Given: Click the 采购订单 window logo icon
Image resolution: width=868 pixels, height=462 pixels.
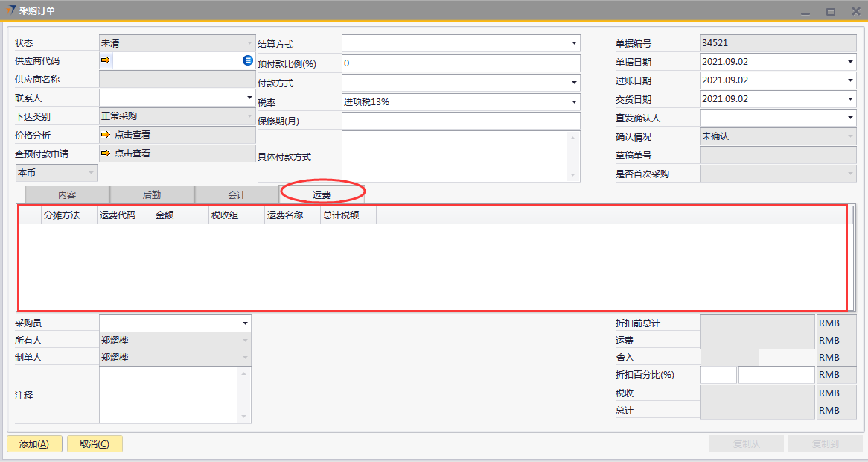Looking at the screenshot, I should tap(10, 10).
